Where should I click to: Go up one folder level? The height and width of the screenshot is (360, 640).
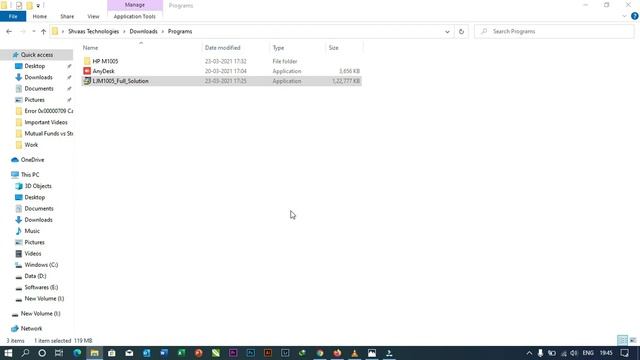click(43, 31)
